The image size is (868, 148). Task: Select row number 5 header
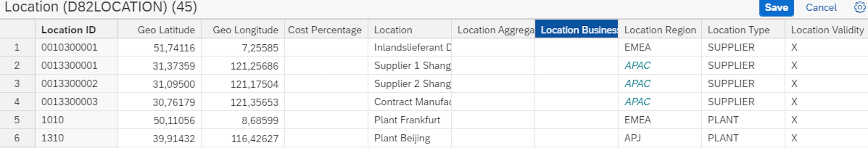(x=17, y=120)
